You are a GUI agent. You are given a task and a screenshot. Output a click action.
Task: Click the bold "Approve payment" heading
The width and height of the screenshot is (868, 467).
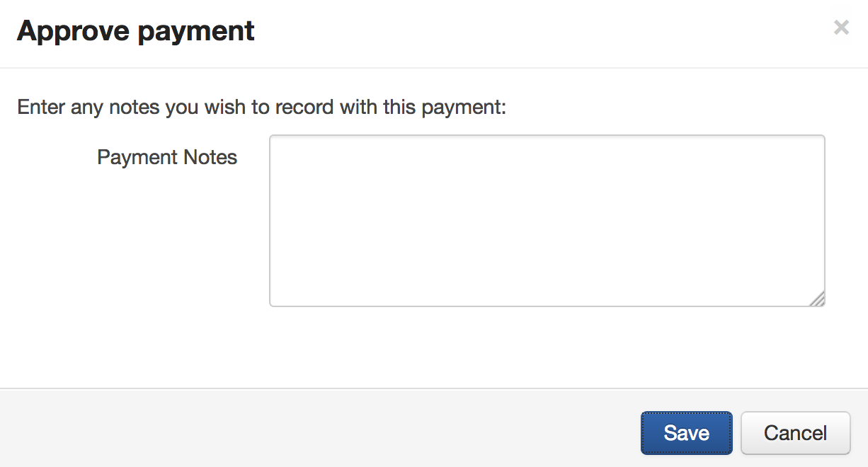point(136,31)
